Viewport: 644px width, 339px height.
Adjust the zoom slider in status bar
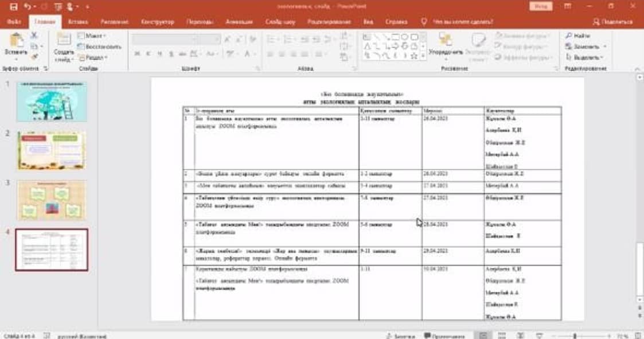(x=576, y=336)
